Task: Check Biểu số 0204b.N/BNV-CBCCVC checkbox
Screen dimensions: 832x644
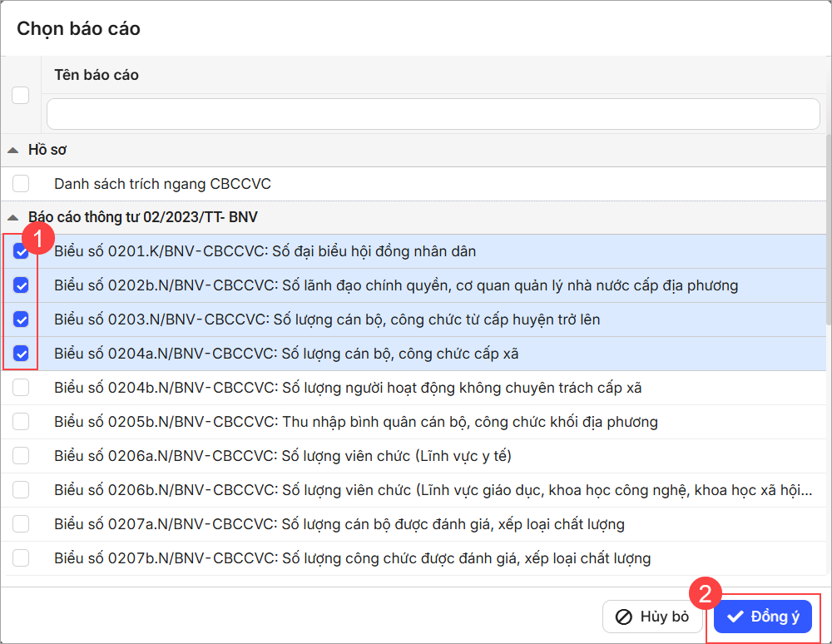Action: pyautogui.click(x=21, y=388)
